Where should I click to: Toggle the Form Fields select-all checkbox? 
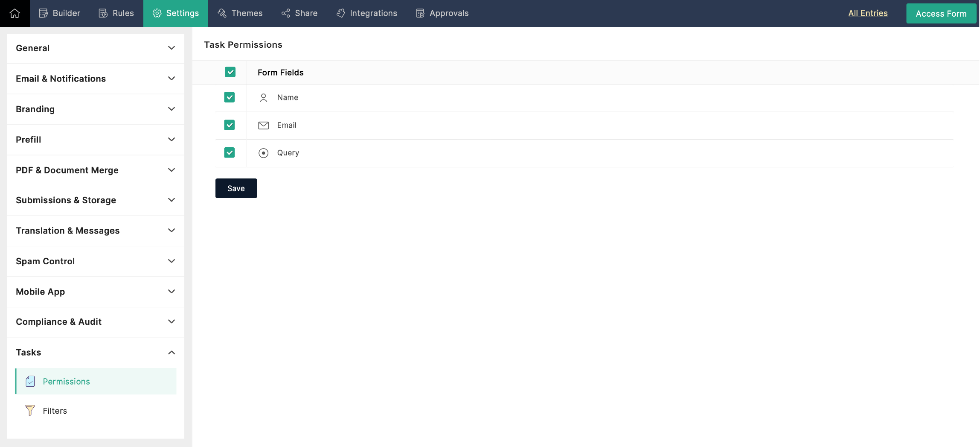click(230, 72)
